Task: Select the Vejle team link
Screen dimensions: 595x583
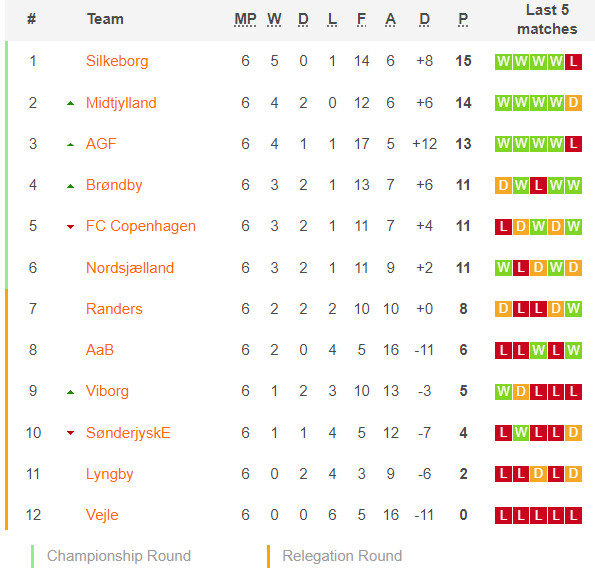Action: (102, 515)
